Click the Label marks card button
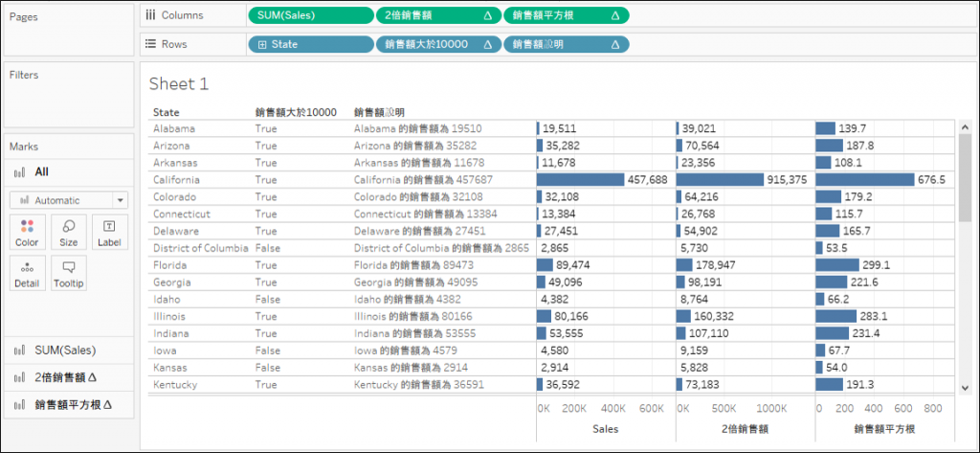This screenshot has height=453, width=980. tap(109, 232)
